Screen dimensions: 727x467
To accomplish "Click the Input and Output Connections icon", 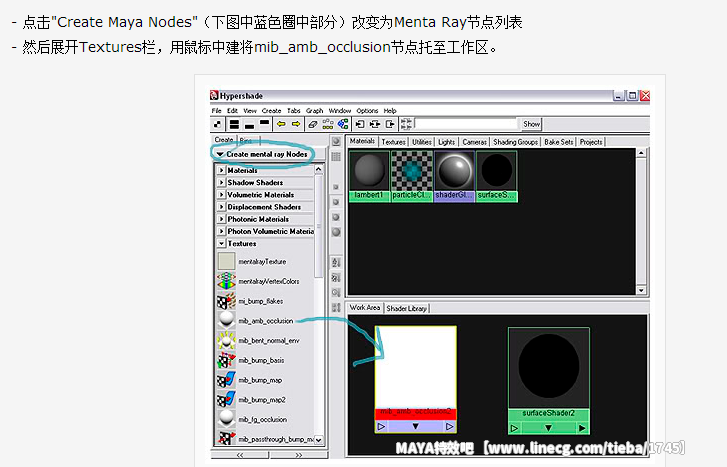I will 375,124.
